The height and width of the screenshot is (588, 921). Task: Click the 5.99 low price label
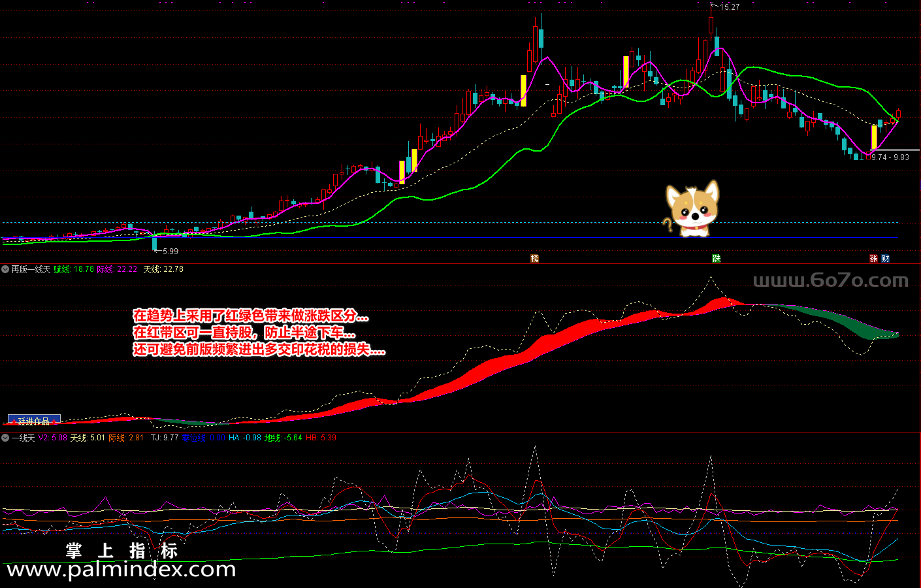tap(170, 252)
